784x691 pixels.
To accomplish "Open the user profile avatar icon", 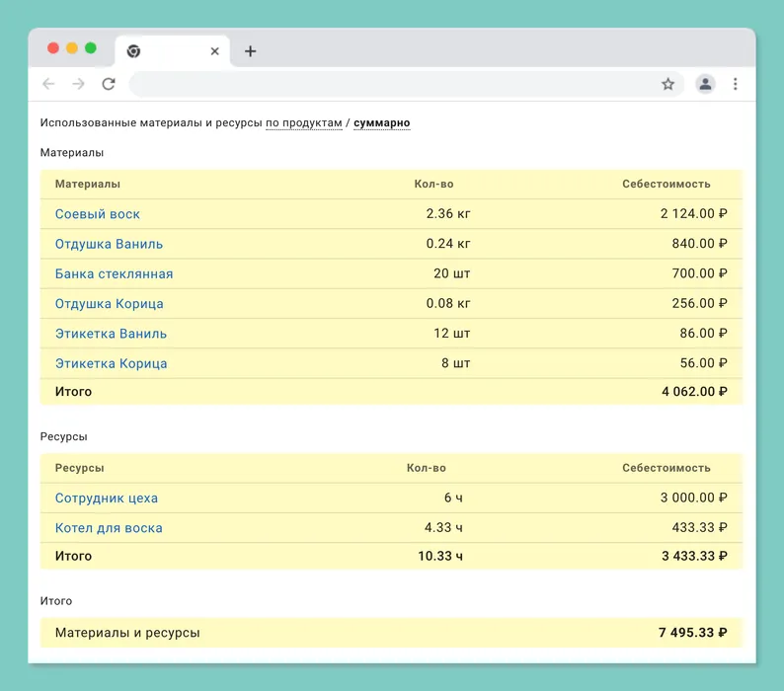I will tap(705, 84).
